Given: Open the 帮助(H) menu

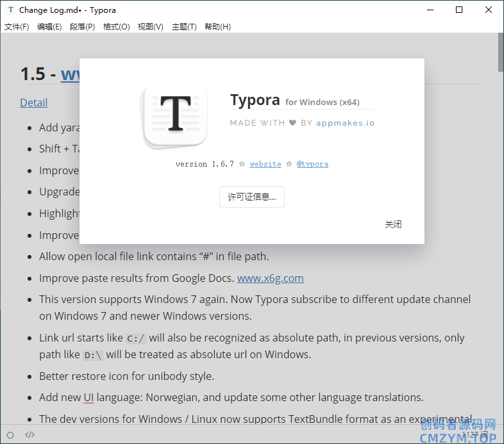Looking at the screenshot, I should 217,27.
